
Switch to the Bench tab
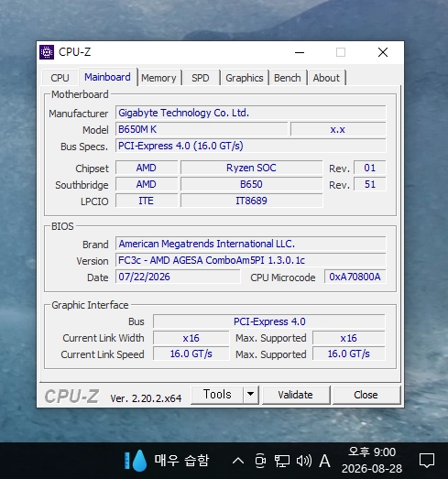pos(288,78)
